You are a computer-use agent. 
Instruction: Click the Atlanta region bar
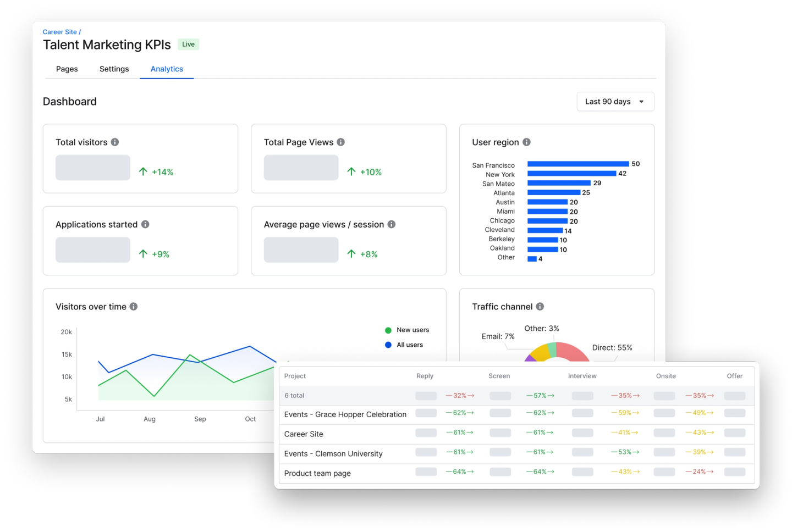tap(554, 192)
